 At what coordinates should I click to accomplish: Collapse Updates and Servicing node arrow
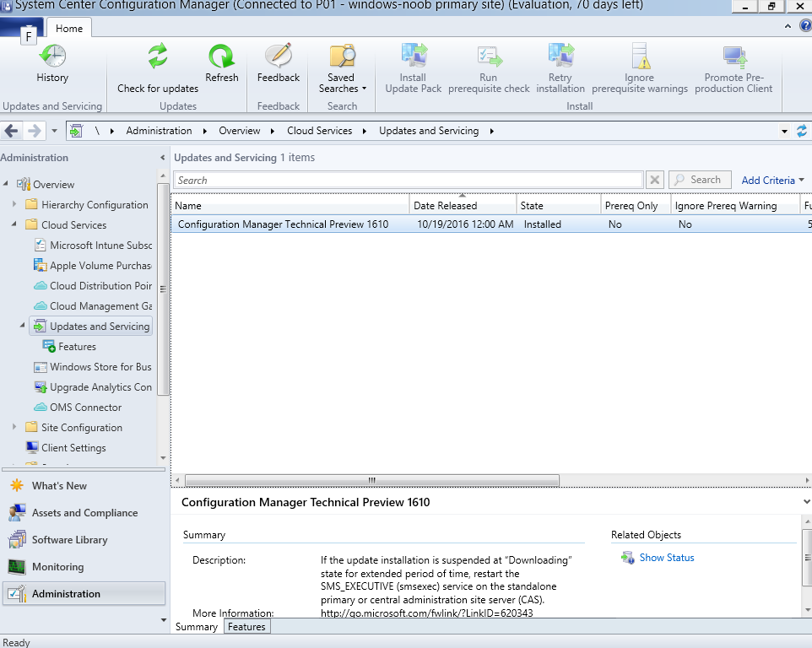22,325
